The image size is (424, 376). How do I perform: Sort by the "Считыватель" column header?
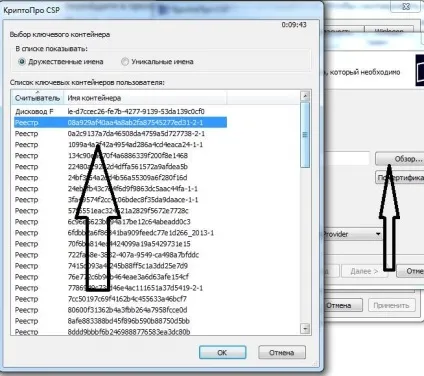coord(37,98)
